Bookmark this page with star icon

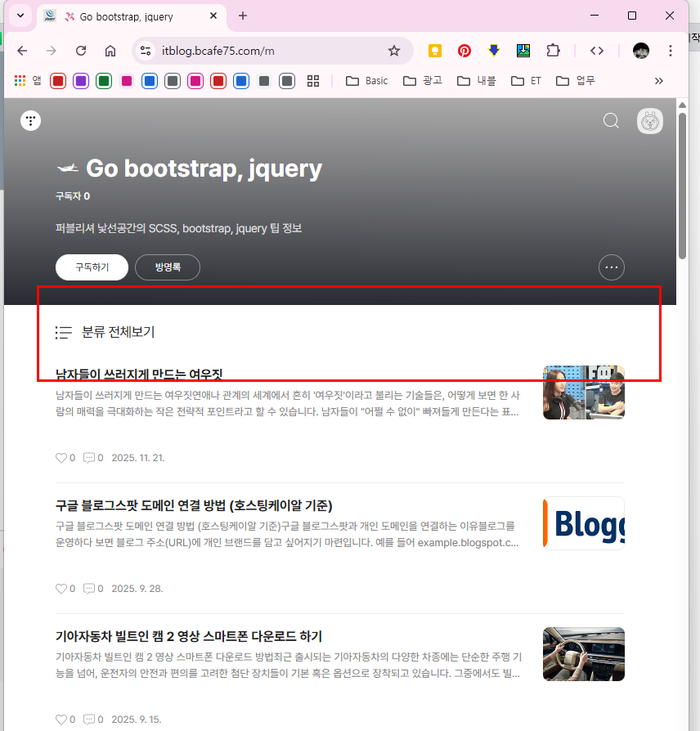tap(394, 51)
